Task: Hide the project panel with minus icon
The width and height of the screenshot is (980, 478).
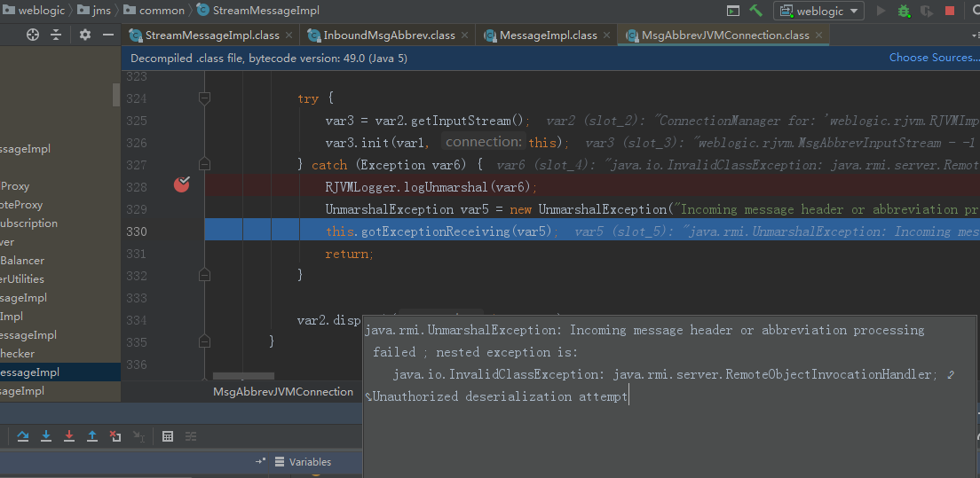Action: [108, 35]
